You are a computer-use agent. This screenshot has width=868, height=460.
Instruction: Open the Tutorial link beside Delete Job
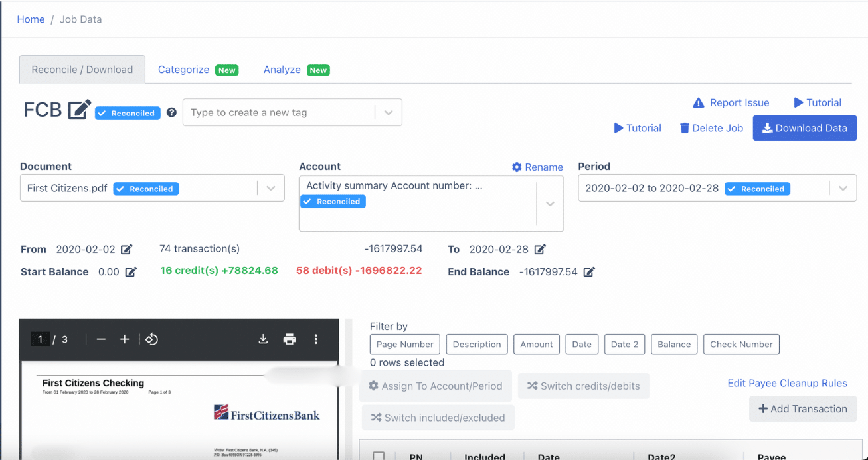tap(638, 128)
